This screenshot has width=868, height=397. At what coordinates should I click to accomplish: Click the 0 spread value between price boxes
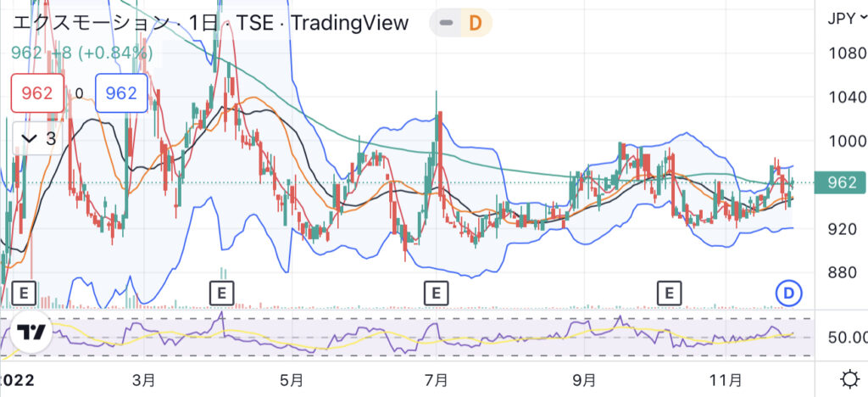point(79,93)
